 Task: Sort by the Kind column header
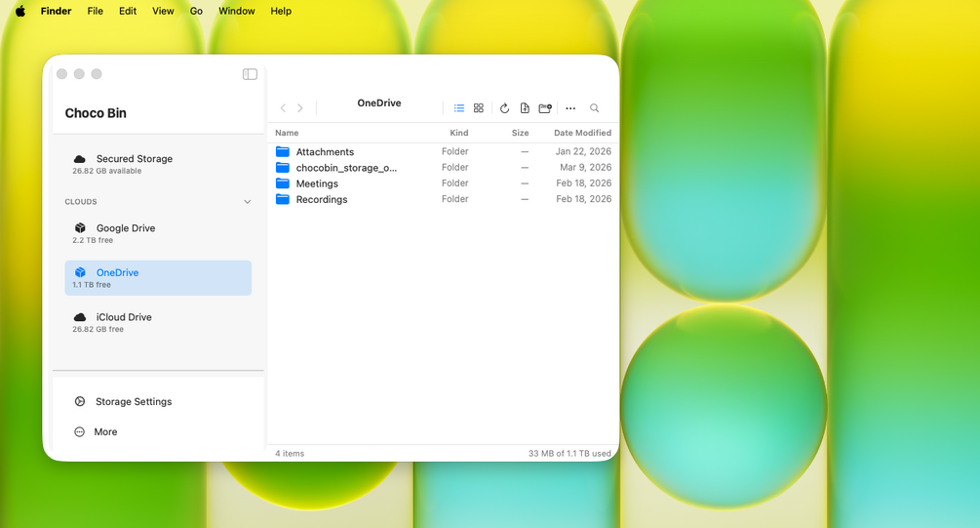(458, 133)
